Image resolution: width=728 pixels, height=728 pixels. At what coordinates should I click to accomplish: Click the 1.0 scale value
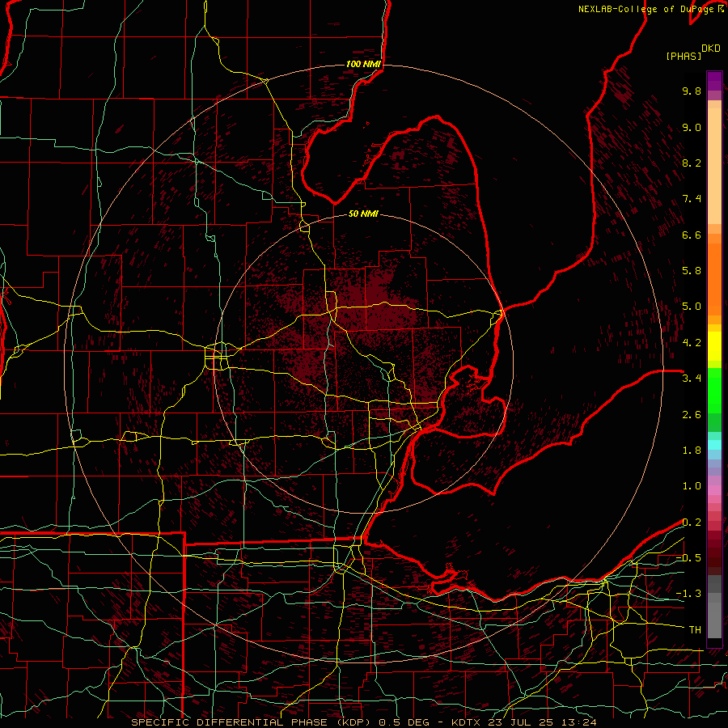692,486
